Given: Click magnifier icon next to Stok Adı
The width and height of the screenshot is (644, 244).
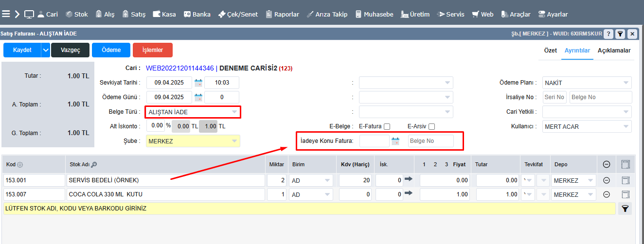Looking at the screenshot, I should (x=94, y=165).
